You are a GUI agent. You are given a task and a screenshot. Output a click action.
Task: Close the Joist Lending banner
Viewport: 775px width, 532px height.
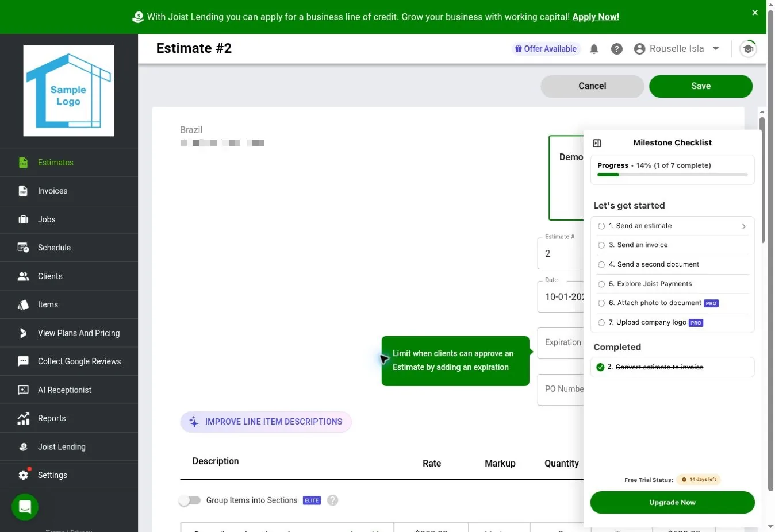click(x=755, y=13)
